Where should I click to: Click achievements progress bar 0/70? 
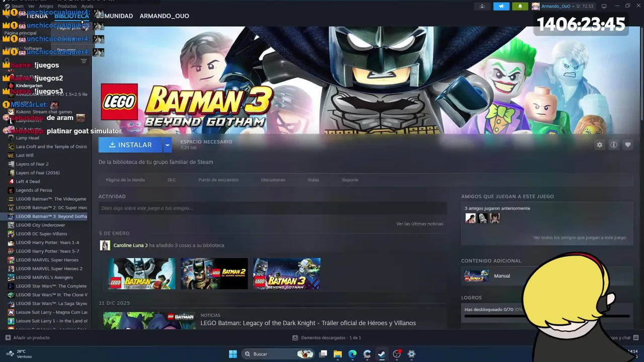coord(546,316)
